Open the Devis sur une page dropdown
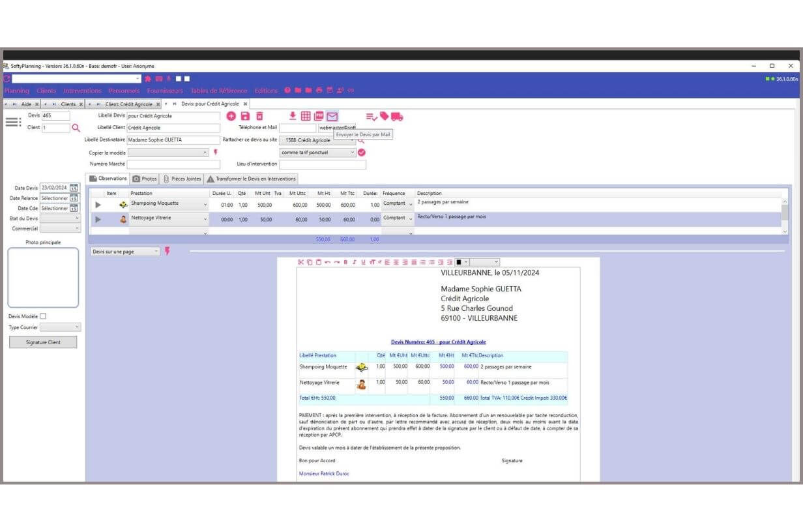 point(125,251)
